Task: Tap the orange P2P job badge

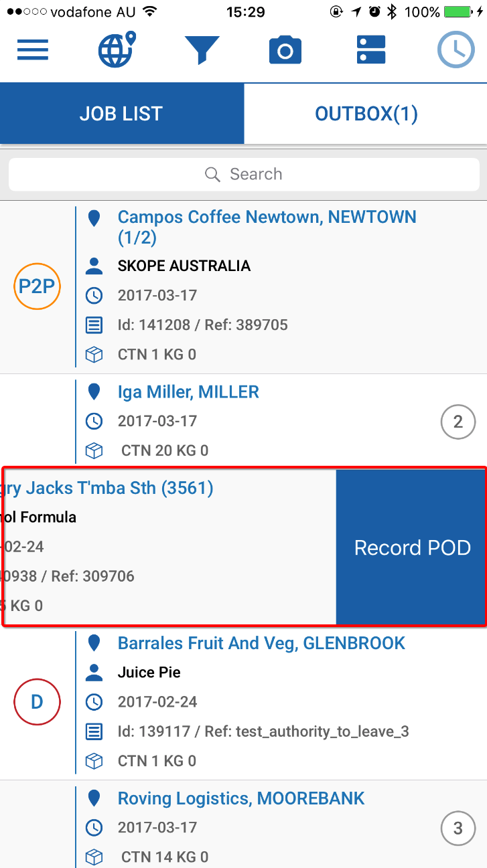Action: pos(37,286)
